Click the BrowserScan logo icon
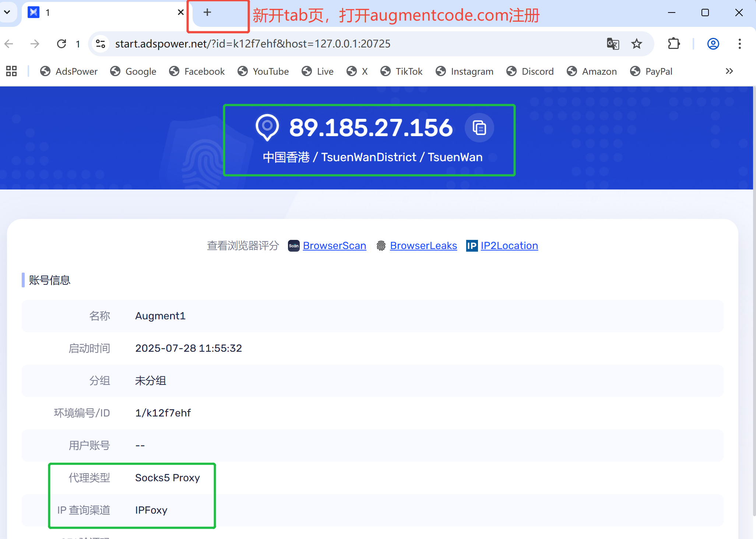The image size is (756, 539). [293, 246]
